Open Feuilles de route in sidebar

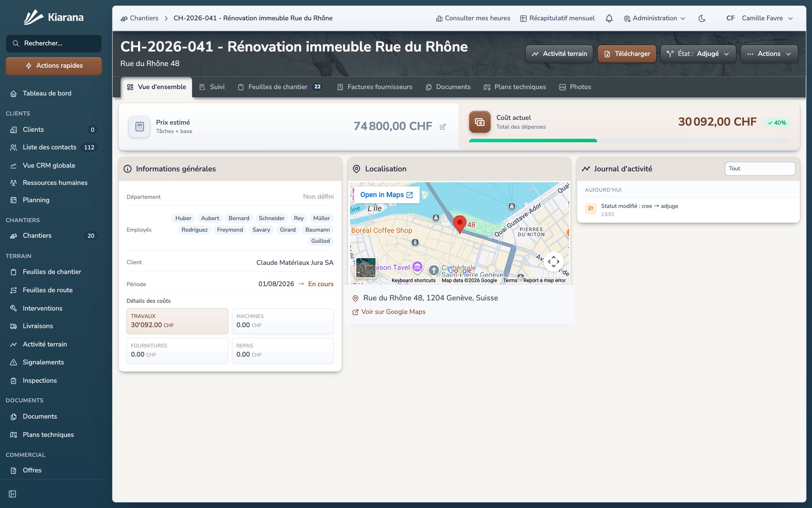click(x=54, y=290)
